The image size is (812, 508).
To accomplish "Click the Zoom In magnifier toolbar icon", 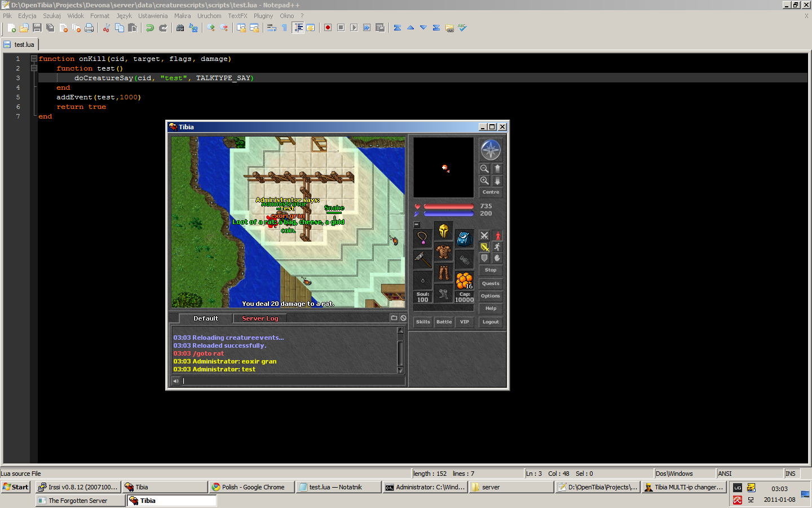I will tap(211, 28).
